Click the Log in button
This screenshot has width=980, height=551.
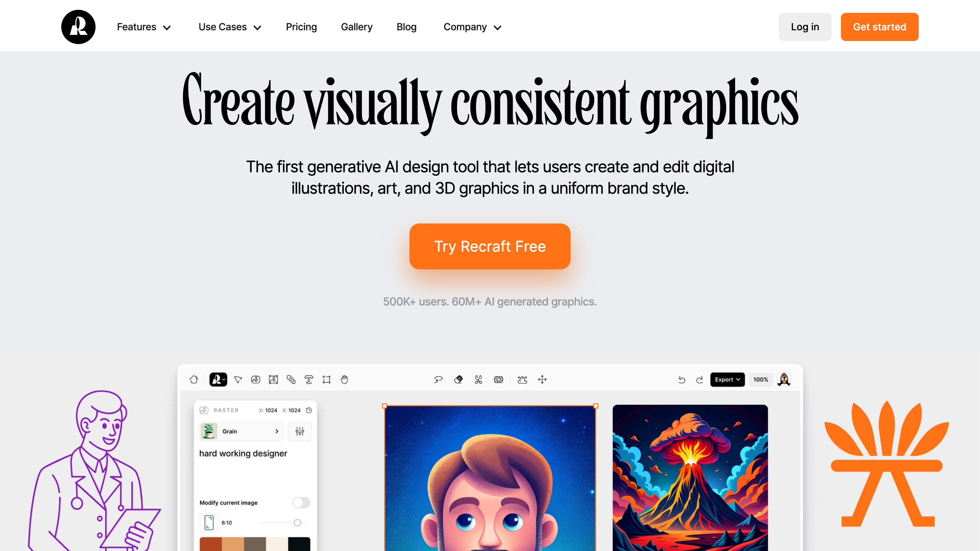click(805, 27)
